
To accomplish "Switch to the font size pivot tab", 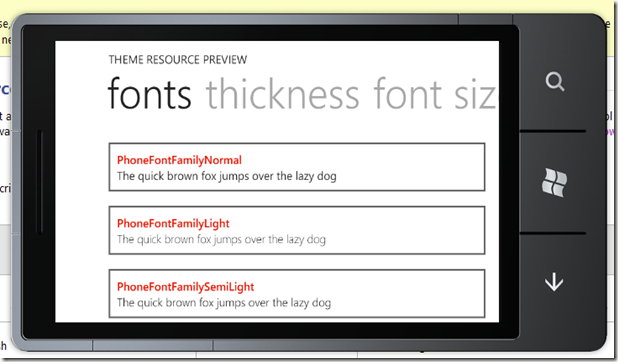I will (436, 94).
